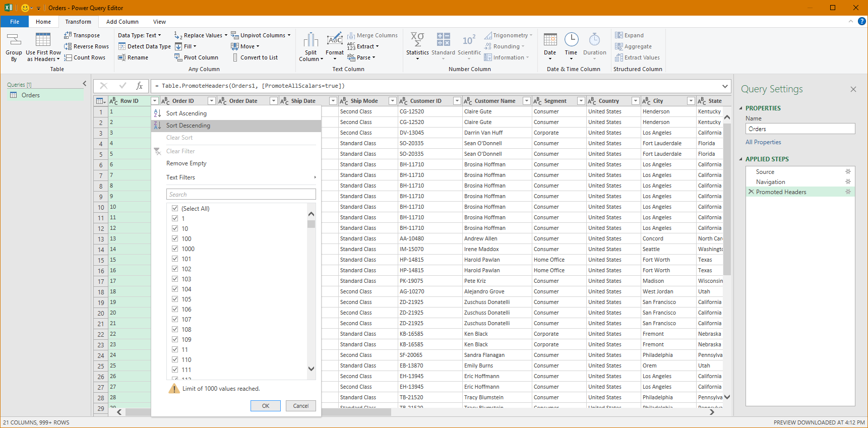Open the Segment column filter dropdown
Viewport: 868px width, 428px height.
[x=581, y=101]
